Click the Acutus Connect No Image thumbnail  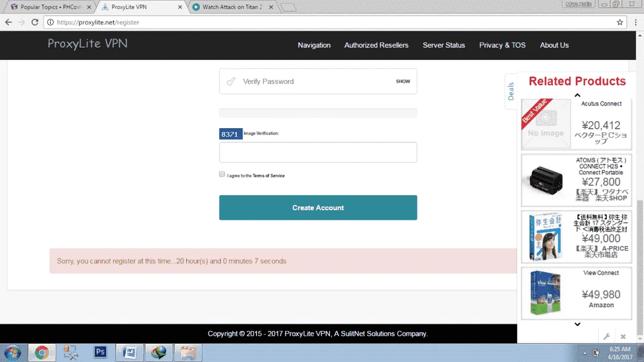tap(546, 124)
